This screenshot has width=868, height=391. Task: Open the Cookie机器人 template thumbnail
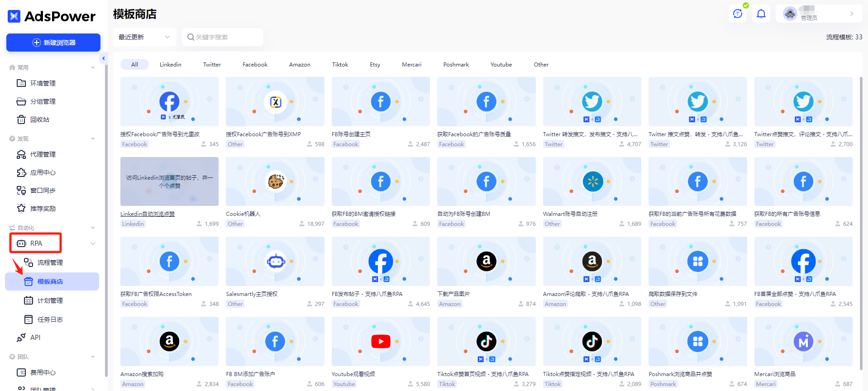click(275, 181)
